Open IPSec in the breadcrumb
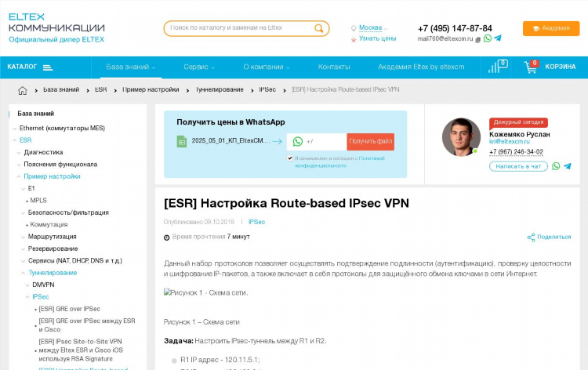Viewport: 588px width, 370px height. point(267,89)
